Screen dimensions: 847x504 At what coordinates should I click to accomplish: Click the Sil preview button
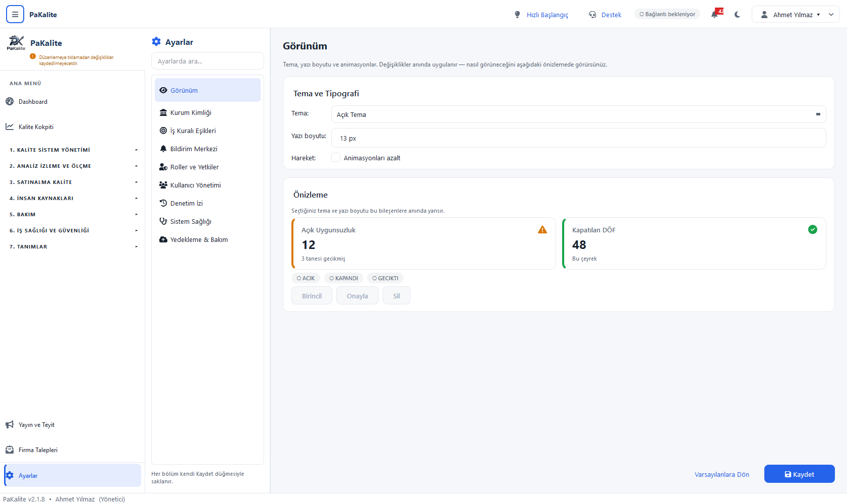(x=396, y=296)
